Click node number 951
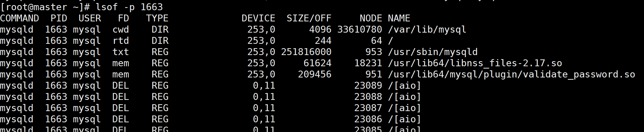Image resolution: width=644 pixels, height=132 pixels. click(374, 74)
